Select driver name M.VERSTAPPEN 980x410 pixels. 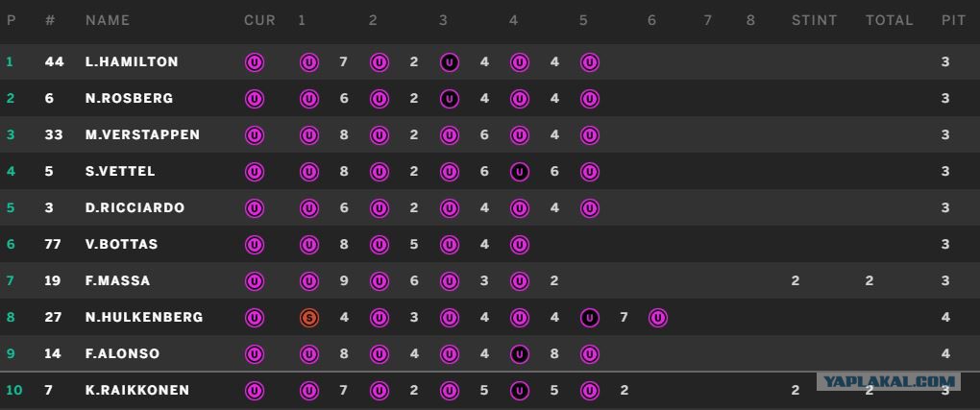142,135
